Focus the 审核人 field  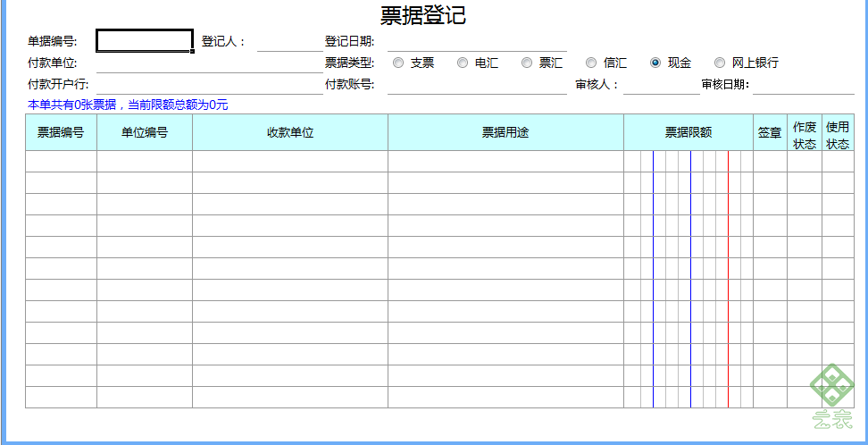662,85
